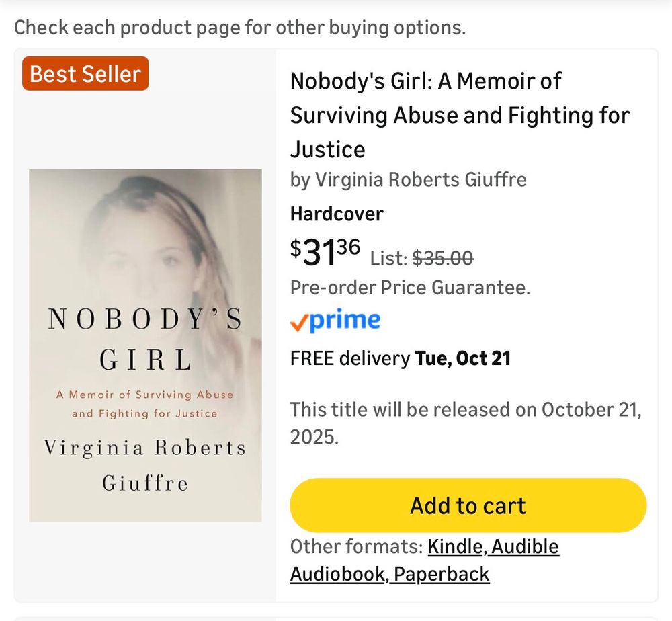Click the struck-through $35.00 list price
The image size is (672, 621).
click(x=442, y=258)
